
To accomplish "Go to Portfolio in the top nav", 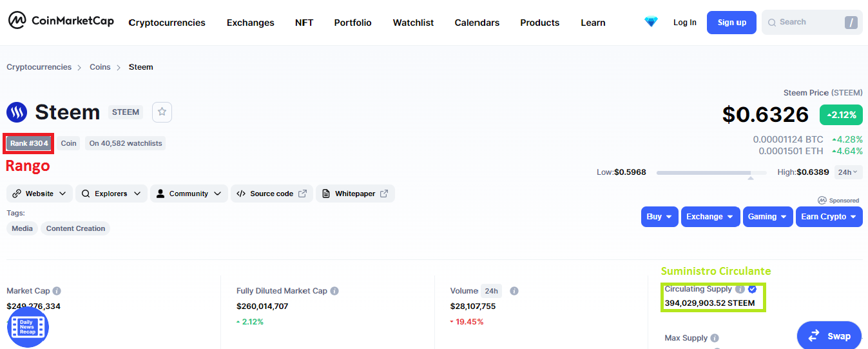I will click(352, 23).
